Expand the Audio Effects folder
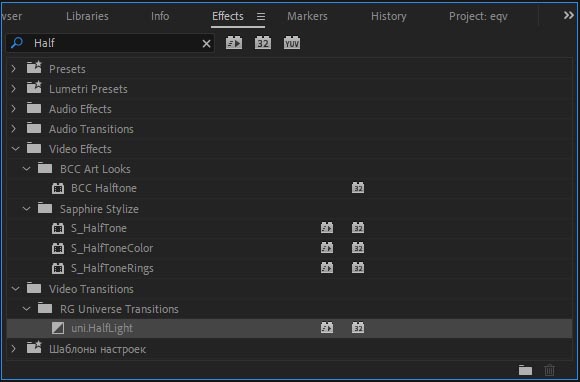This screenshot has height=382, width=580. pos(14,109)
